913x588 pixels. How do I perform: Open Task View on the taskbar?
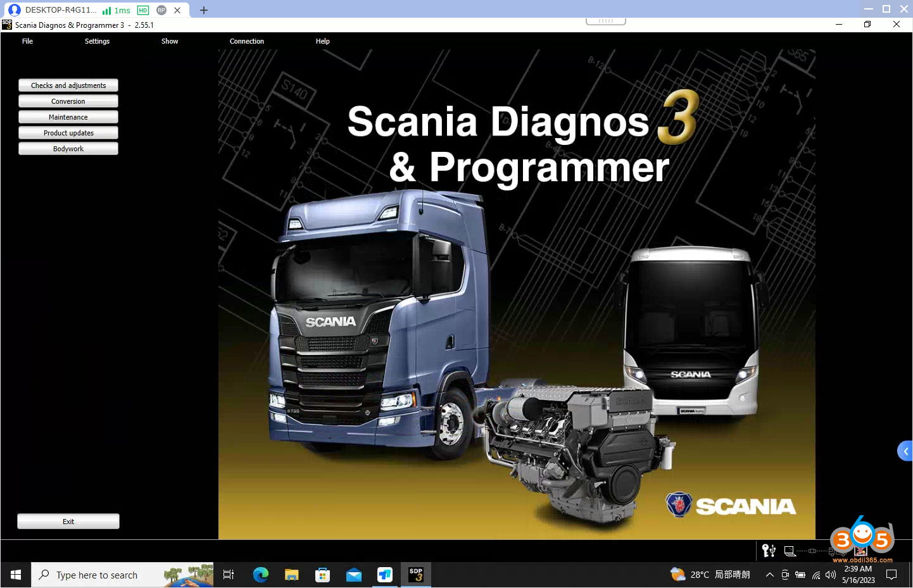(229, 575)
